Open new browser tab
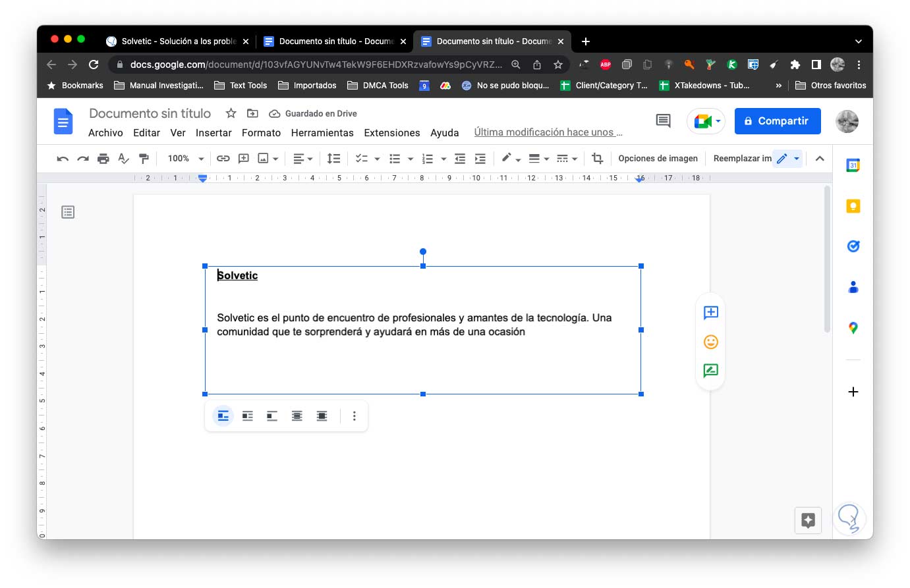910x588 pixels. 585,41
